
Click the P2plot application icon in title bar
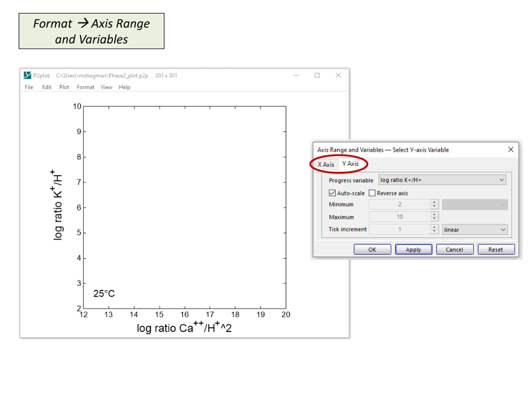click(27, 75)
